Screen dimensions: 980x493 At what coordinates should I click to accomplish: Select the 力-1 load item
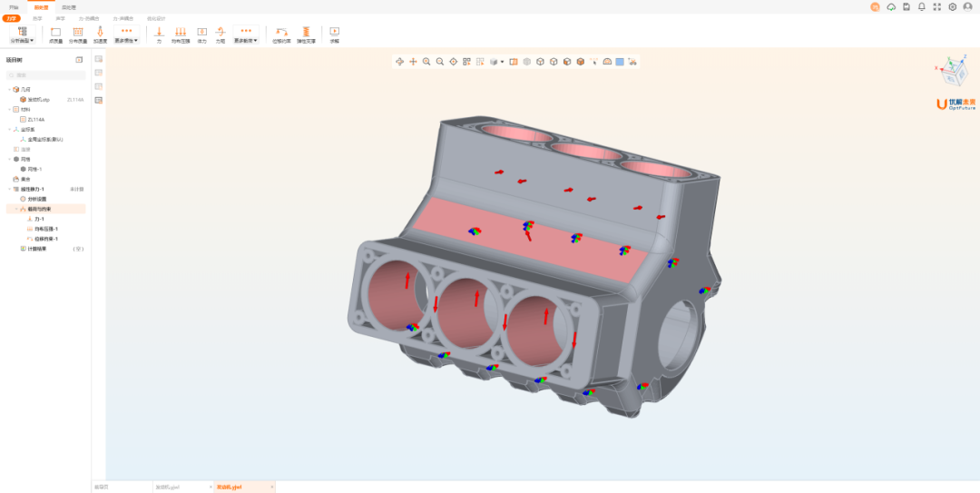coord(39,219)
